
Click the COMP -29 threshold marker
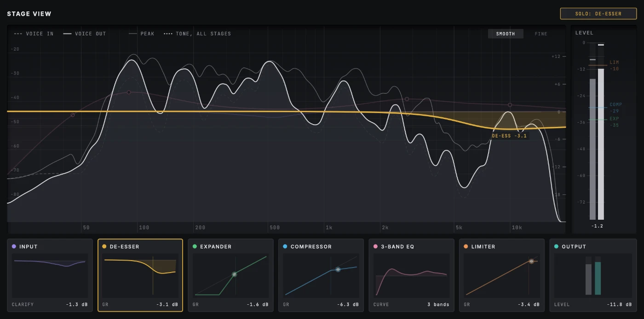tap(615, 108)
